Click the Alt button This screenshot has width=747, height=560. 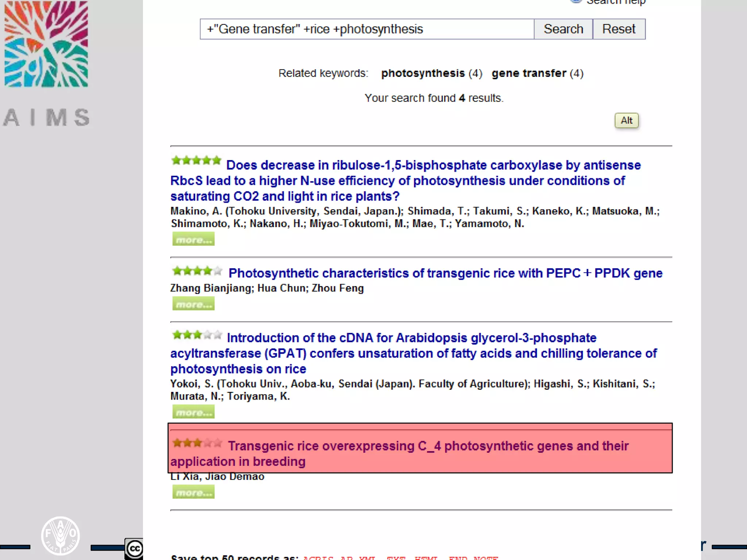pos(626,120)
